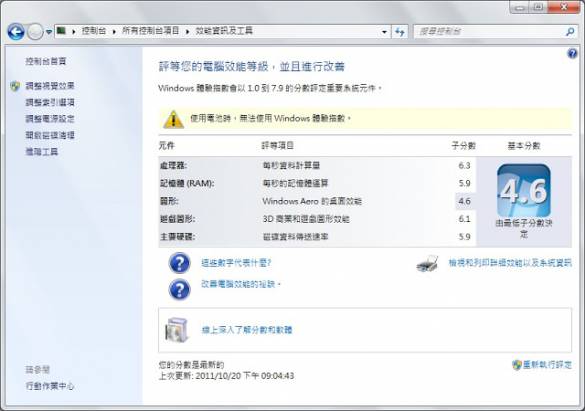Click the 這些數字代表什麼? help link
The width and height of the screenshot is (585, 411).
click(x=236, y=263)
